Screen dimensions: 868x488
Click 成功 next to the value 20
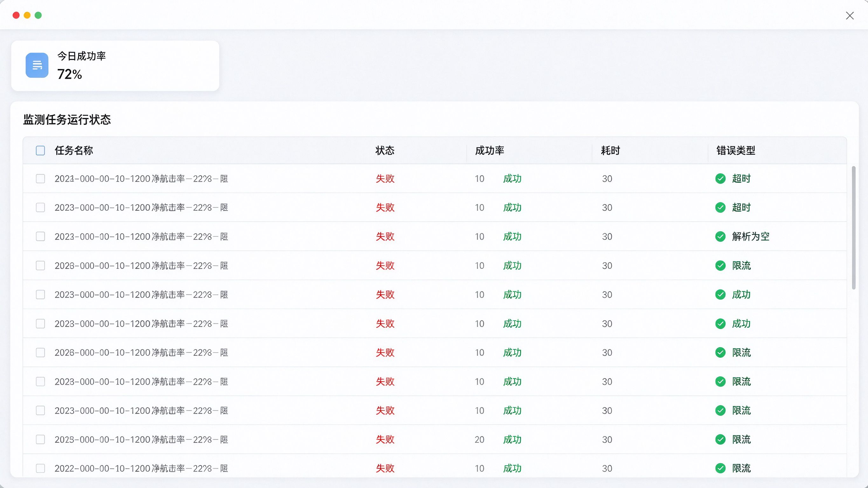click(512, 439)
